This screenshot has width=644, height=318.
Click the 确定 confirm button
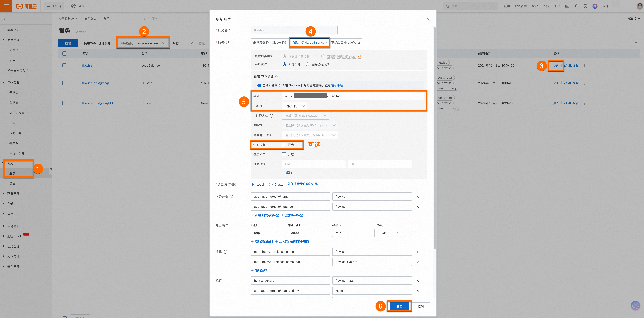coord(399,306)
